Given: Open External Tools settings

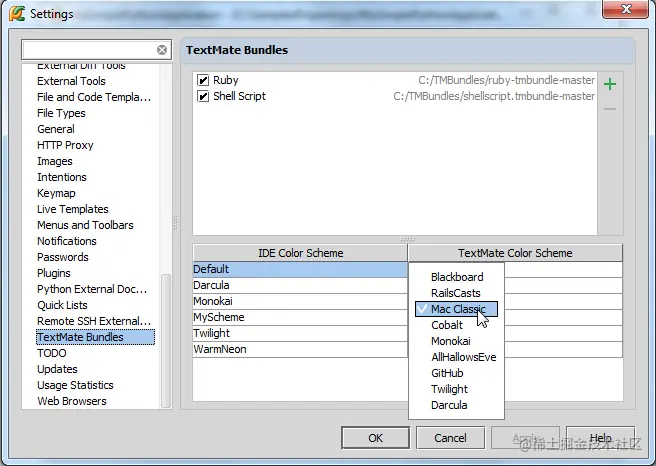Looking at the screenshot, I should (x=71, y=81).
